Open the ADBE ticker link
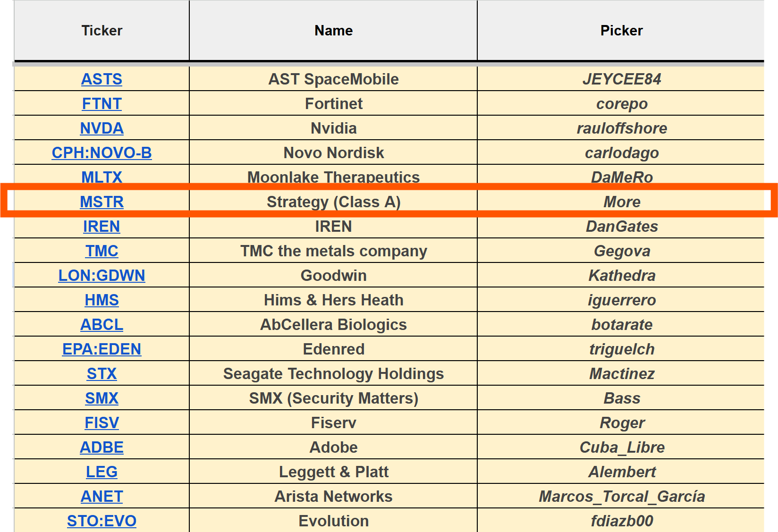 click(101, 448)
